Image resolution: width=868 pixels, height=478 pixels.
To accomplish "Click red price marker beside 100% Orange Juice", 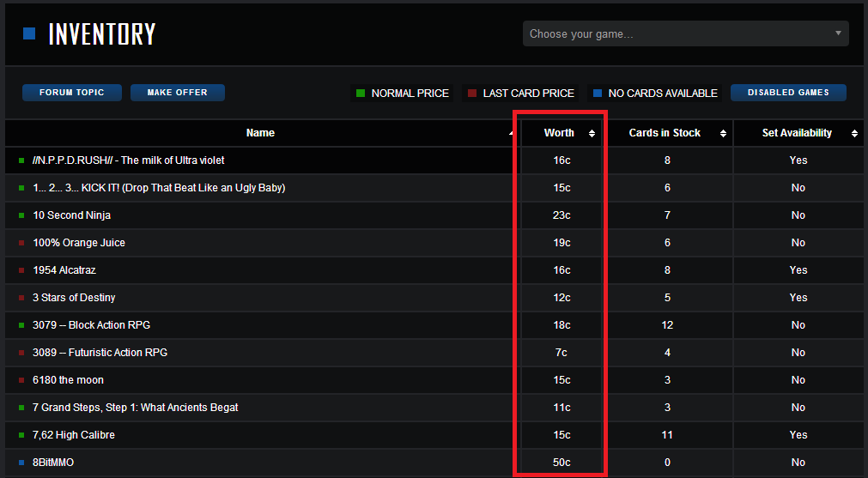I will coord(21,243).
